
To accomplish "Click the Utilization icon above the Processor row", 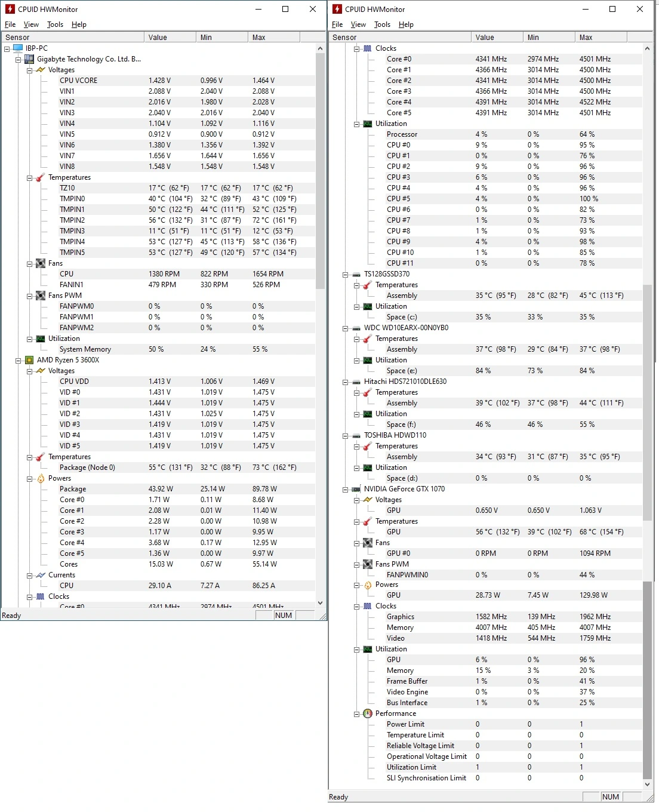I will pyautogui.click(x=368, y=124).
